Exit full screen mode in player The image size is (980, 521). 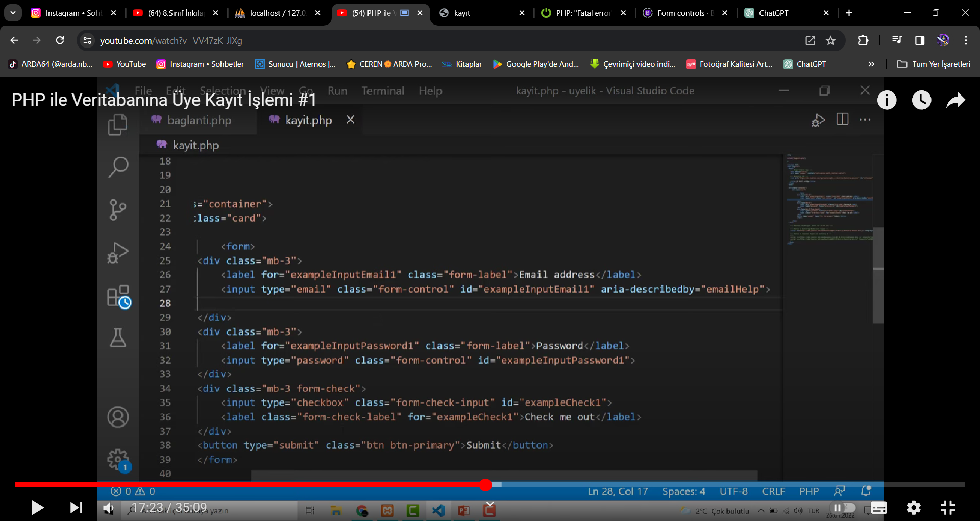[x=948, y=507]
